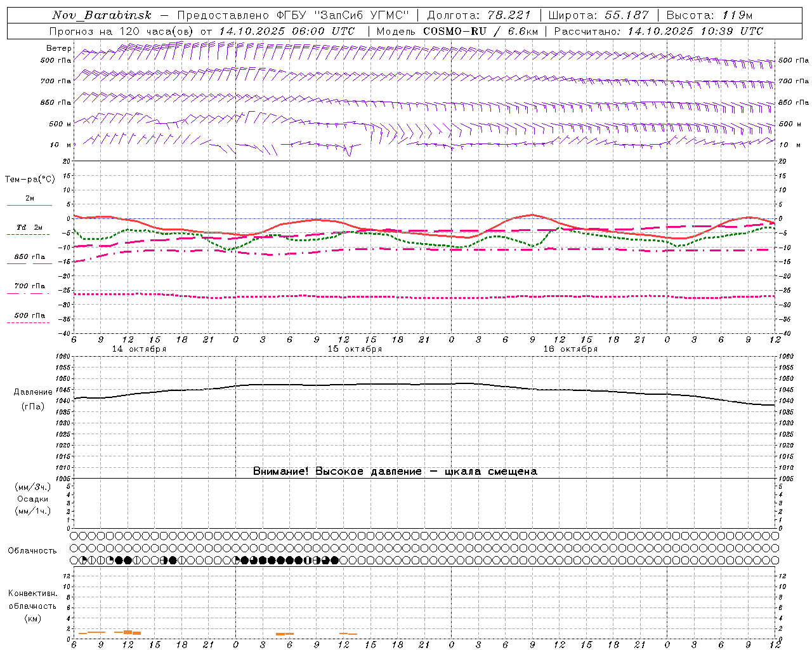Select the forecast start time 14.10.2025 06:00 UTC
Viewport: 812px width, 650px height.
click(x=287, y=31)
